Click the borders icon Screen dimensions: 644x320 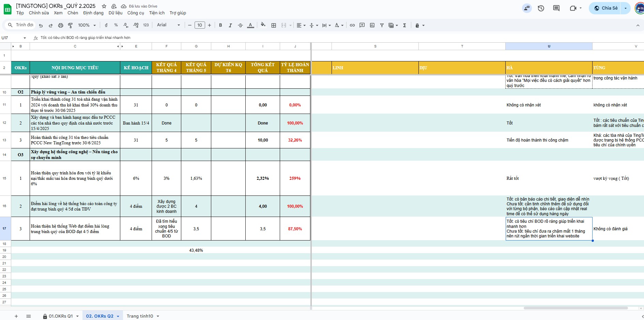click(x=274, y=25)
